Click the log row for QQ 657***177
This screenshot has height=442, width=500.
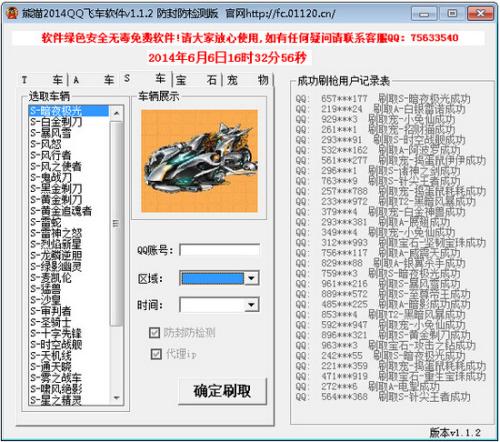pyautogui.click(x=383, y=99)
